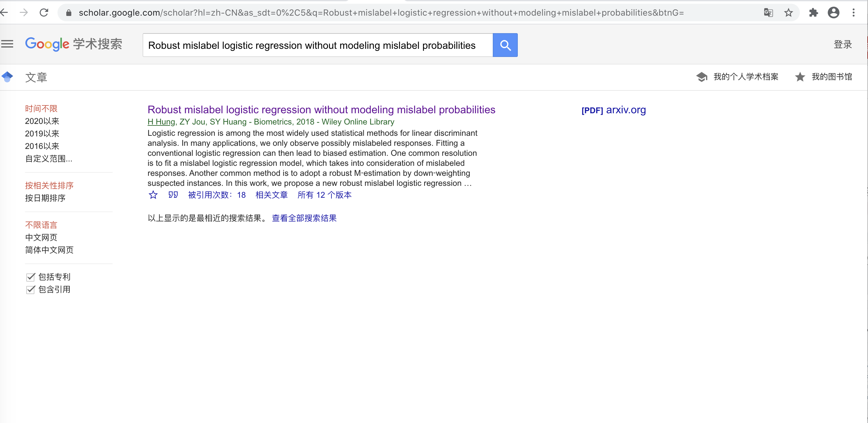Open 自定义范围 date range option
The height and width of the screenshot is (423, 868).
pos(48,159)
